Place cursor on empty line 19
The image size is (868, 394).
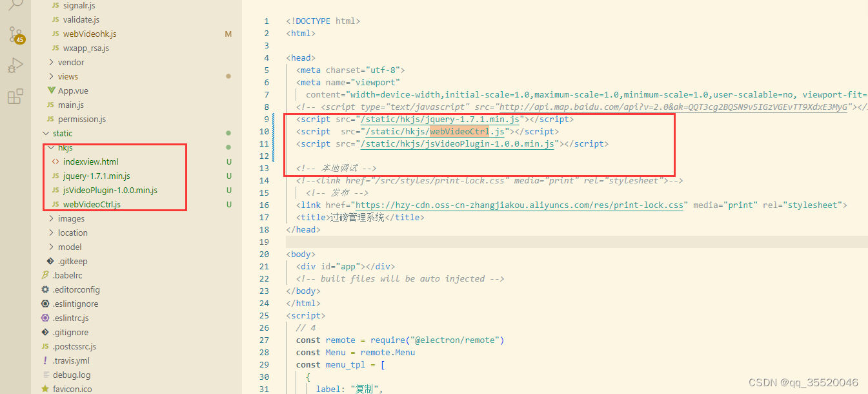tap(576, 242)
